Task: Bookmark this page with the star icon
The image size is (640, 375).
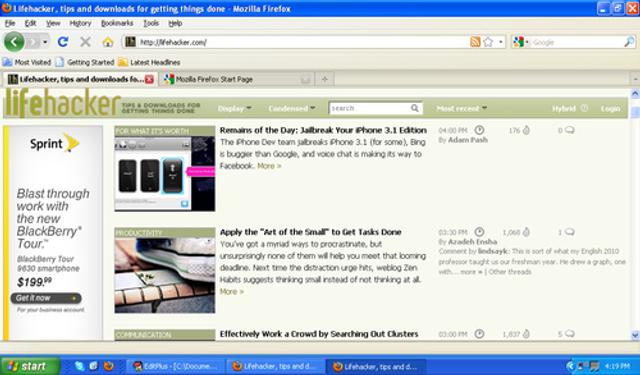Action: [x=488, y=42]
